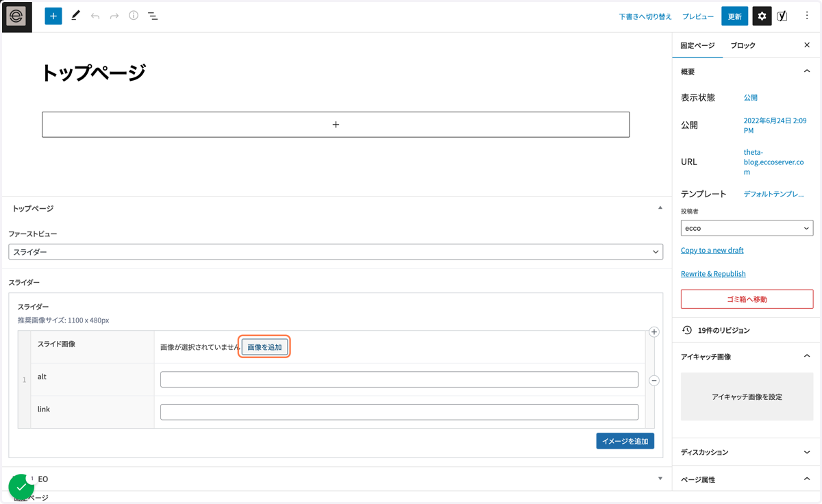Screen dimensions: 822x504
Task: Switch to the 固定ページ tab
Action: coord(697,45)
